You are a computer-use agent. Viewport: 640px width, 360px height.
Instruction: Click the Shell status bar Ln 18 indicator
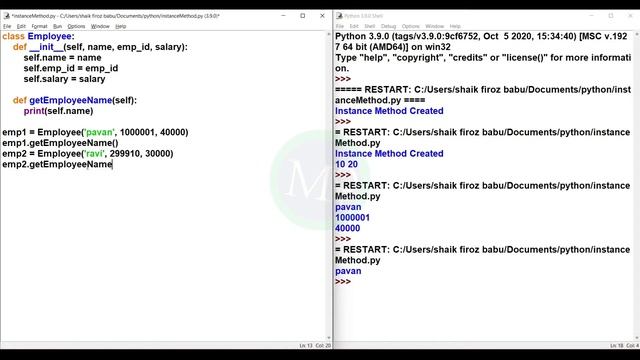617,345
